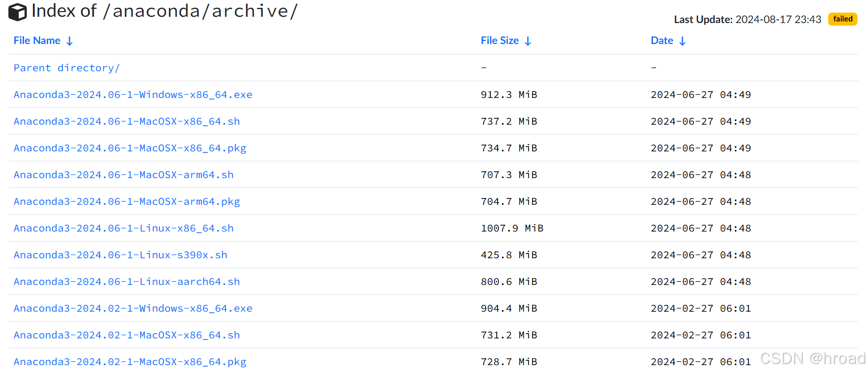
Task: Download Anaconda3-2024.06-1-Linux-s390x.sh
Action: 121,255
